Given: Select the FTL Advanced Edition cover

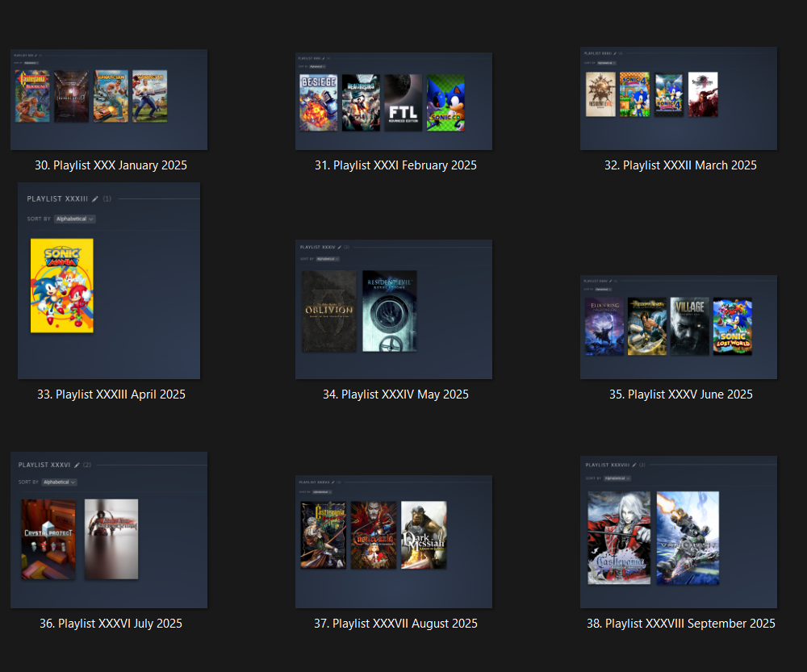Looking at the screenshot, I should tap(403, 103).
